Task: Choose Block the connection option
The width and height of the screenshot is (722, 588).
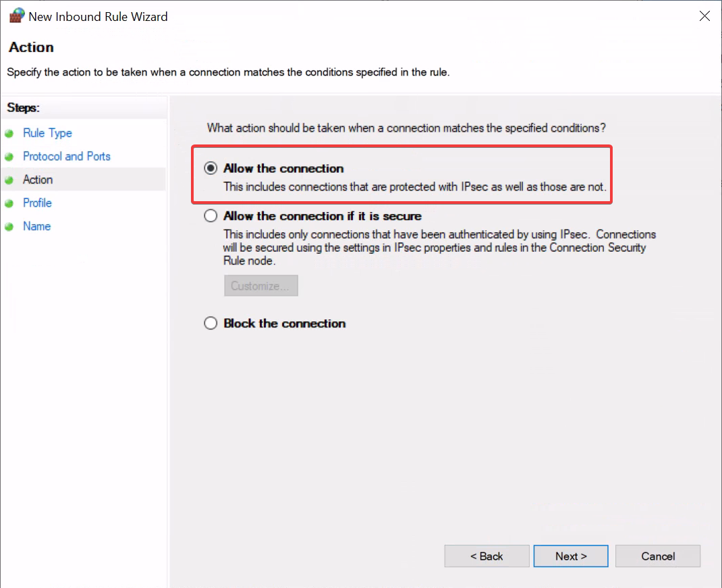Action: pyautogui.click(x=211, y=323)
